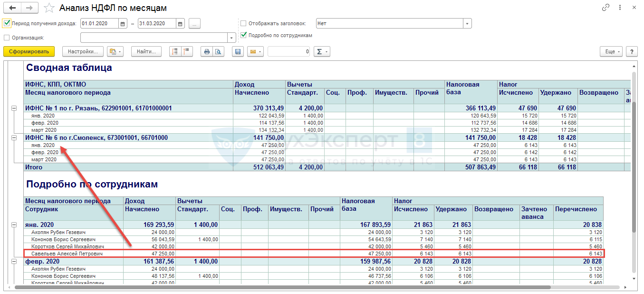
Task: Toggle the Подробно по сотрудникам checkbox
Action: click(x=244, y=35)
